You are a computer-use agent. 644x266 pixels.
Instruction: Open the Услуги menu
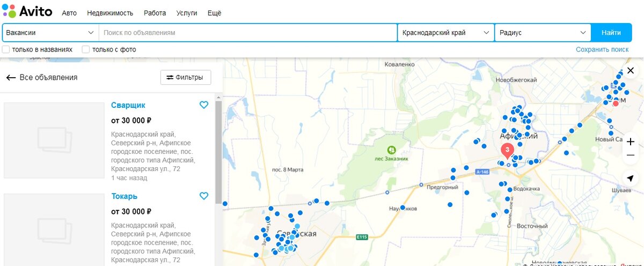[x=187, y=13]
